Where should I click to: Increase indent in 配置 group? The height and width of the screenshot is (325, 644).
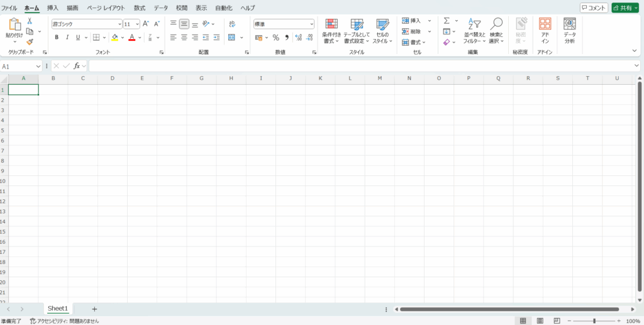click(x=216, y=37)
